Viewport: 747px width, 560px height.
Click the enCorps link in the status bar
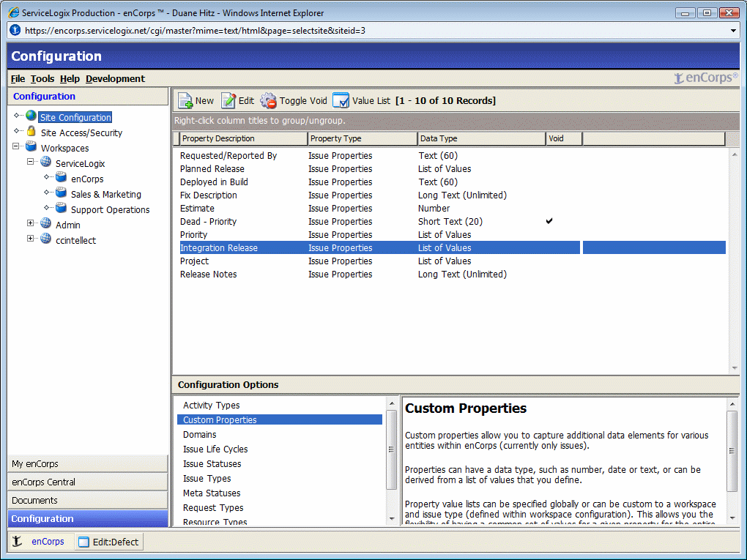coord(48,542)
